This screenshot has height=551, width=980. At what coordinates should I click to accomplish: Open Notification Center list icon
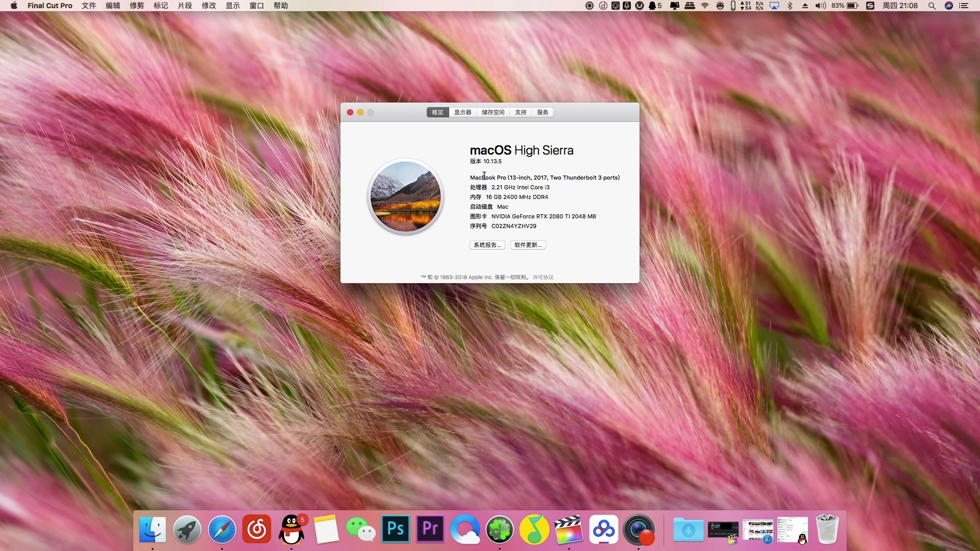coord(964,6)
